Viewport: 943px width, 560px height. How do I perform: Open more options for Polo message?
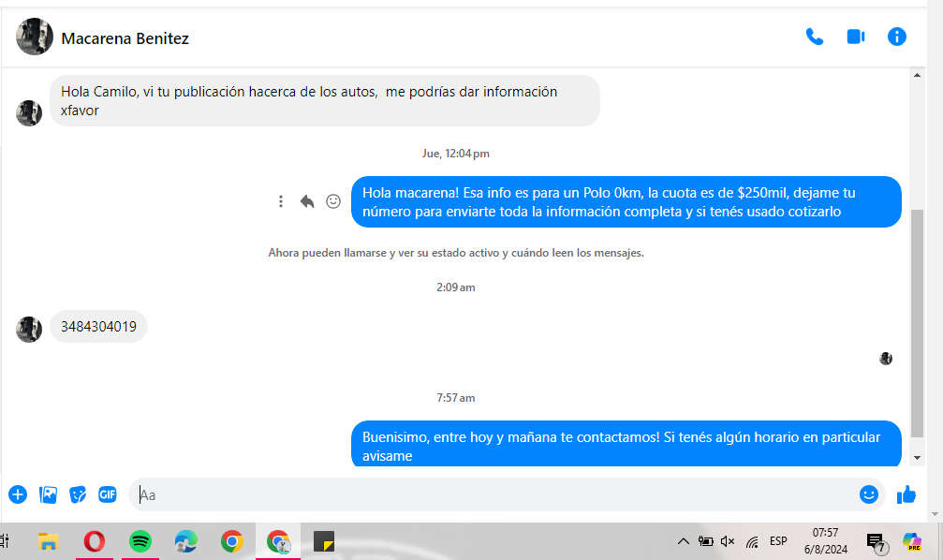(x=281, y=201)
